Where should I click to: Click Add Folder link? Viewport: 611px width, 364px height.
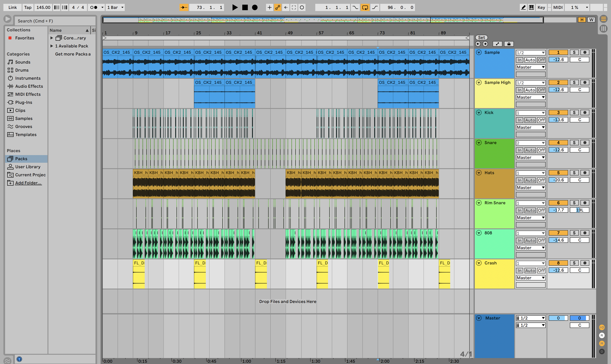point(28,183)
